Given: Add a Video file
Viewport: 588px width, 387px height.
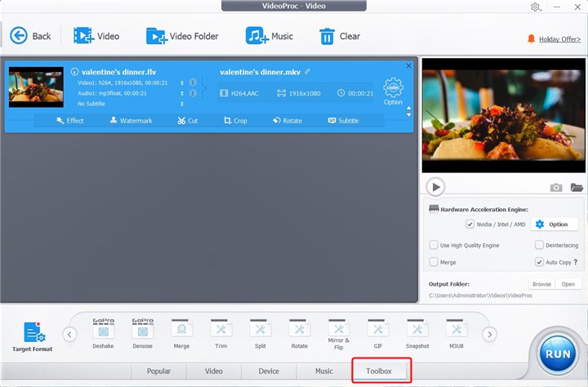Looking at the screenshot, I should (96, 36).
